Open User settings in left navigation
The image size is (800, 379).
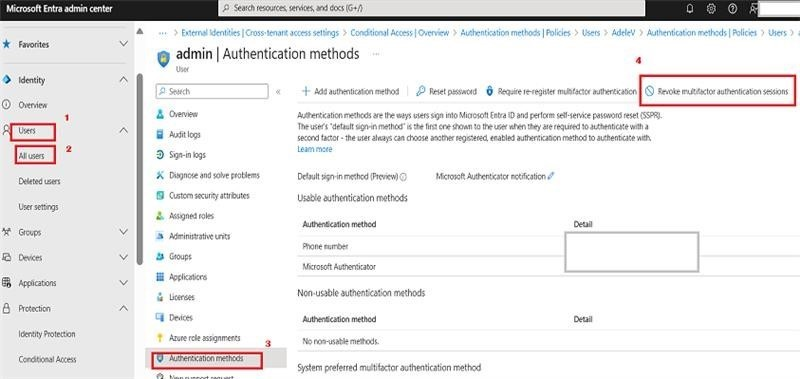pos(38,207)
